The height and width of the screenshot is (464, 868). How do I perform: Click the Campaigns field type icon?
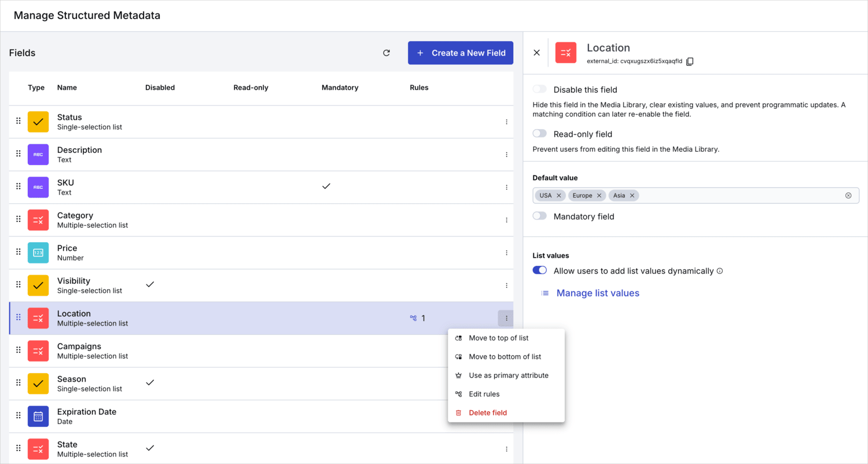[38, 351]
